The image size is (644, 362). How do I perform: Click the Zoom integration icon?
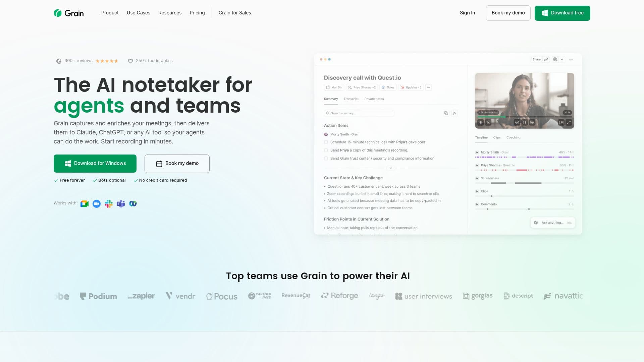pyautogui.click(x=97, y=204)
